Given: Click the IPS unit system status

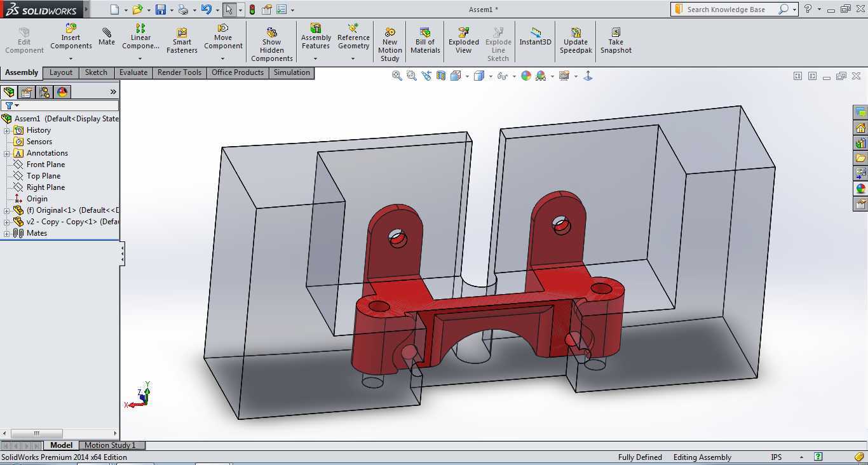Looking at the screenshot, I should [x=776, y=457].
